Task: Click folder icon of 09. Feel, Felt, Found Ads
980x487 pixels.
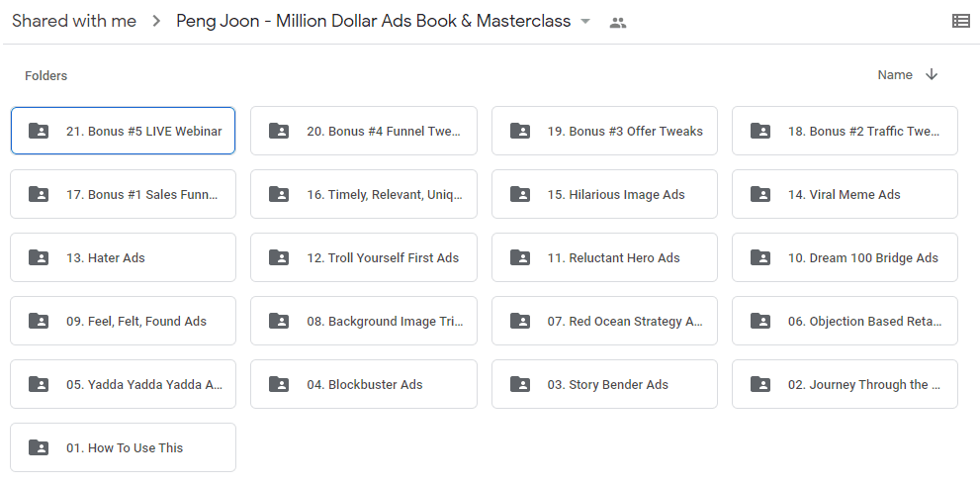Action: (x=39, y=321)
